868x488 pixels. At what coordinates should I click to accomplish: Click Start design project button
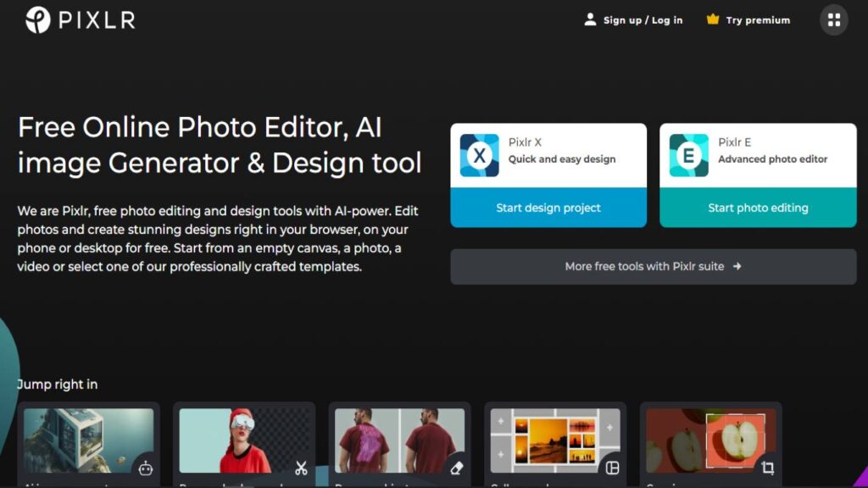pyautogui.click(x=548, y=208)
